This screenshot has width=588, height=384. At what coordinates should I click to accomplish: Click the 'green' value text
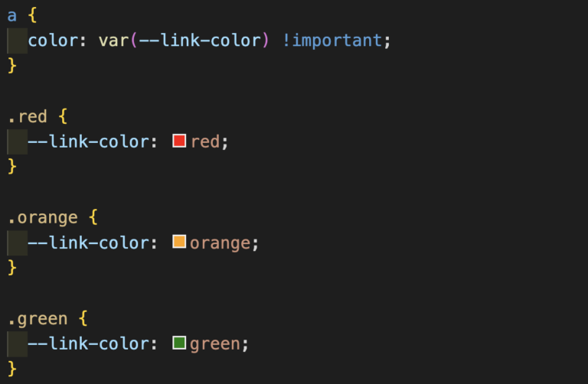tap(215, 345)
